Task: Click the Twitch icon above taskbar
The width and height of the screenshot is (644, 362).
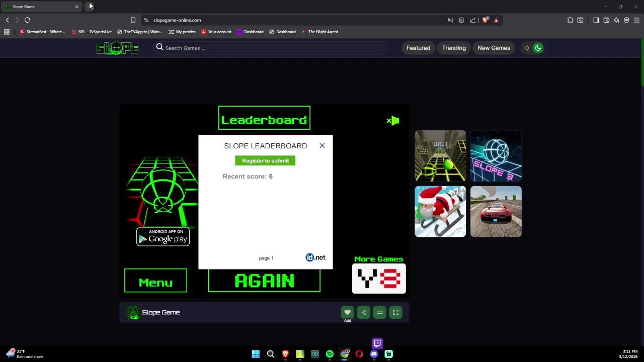Action: pos(377,343)
